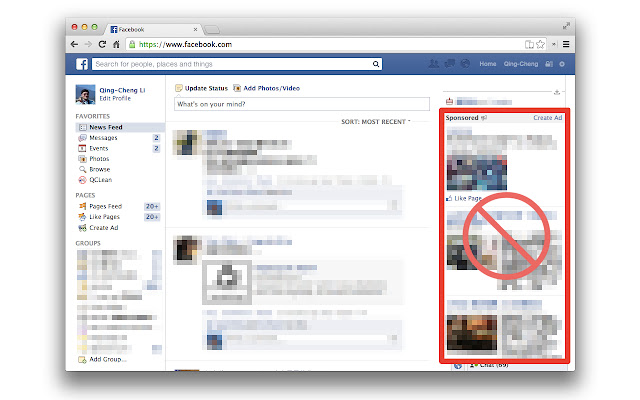The image size is (640, 400).
Task: Click Create Ad link in Sponsored box
Action: 548,118
